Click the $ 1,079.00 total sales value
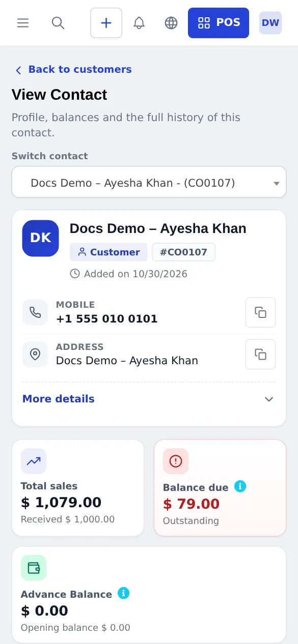The height and width of the screenshot is (644, 298). pyautogui.click(x=61, y=503)
